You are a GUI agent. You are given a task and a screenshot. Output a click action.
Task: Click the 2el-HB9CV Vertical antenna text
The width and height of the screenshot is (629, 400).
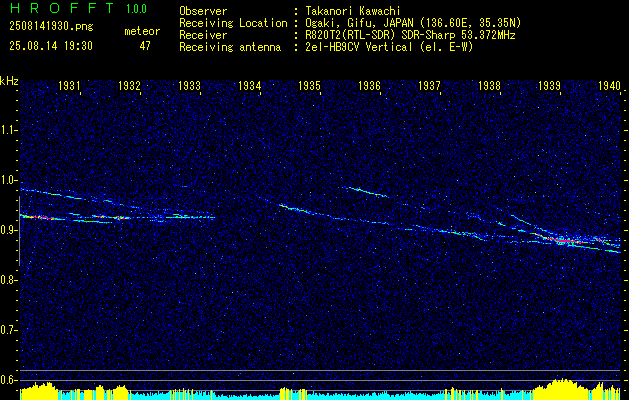pos(390,47)
